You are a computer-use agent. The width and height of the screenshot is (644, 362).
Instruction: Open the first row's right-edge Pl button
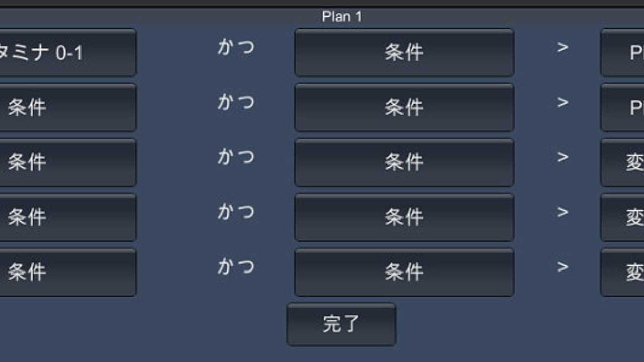pyautogui.click(x=623, y=52)
